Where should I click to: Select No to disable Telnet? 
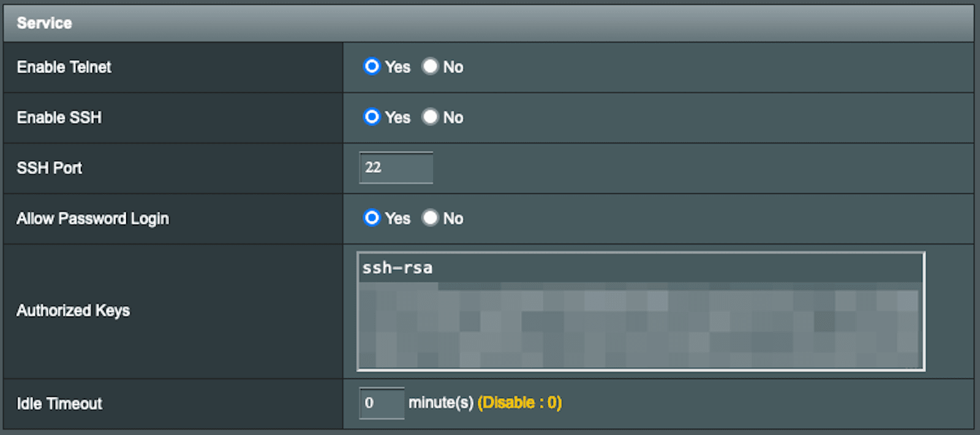431,67
